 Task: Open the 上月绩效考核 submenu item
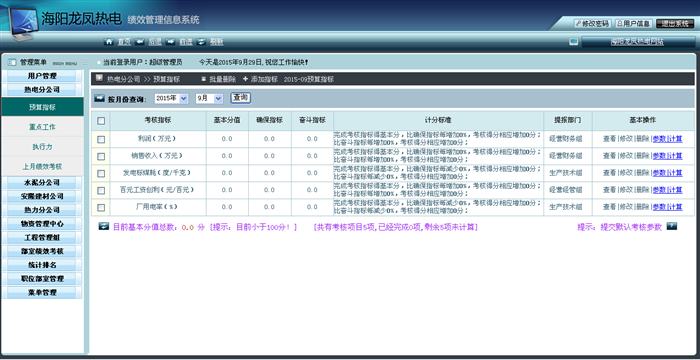[42, 166]
